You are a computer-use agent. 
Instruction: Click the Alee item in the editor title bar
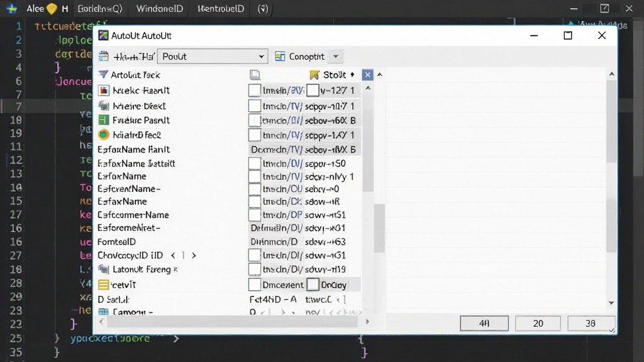point(35,9)
